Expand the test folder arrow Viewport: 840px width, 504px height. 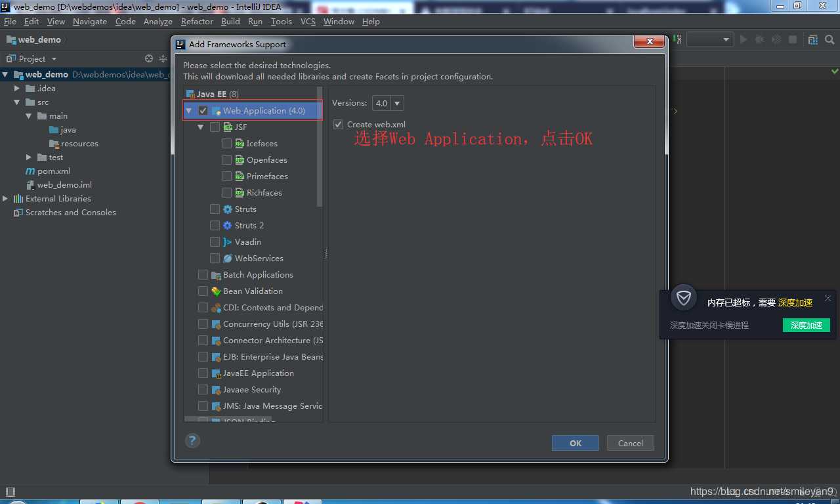(29, 157)
